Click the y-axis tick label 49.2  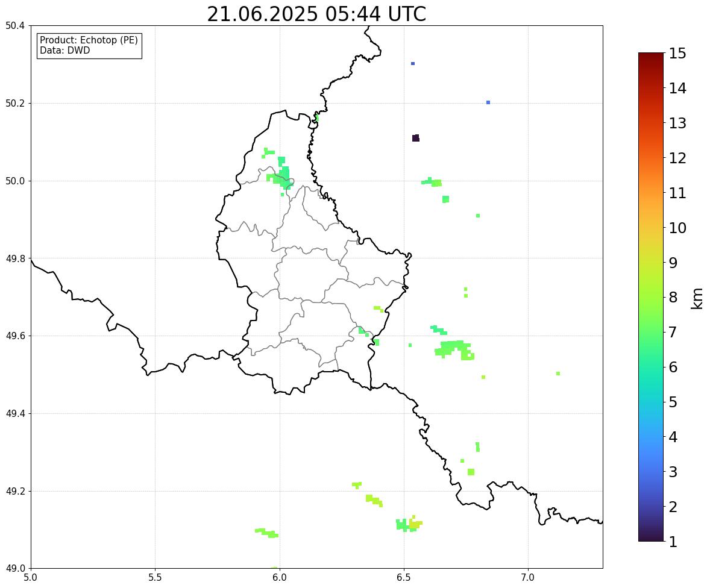click(15, 491)
